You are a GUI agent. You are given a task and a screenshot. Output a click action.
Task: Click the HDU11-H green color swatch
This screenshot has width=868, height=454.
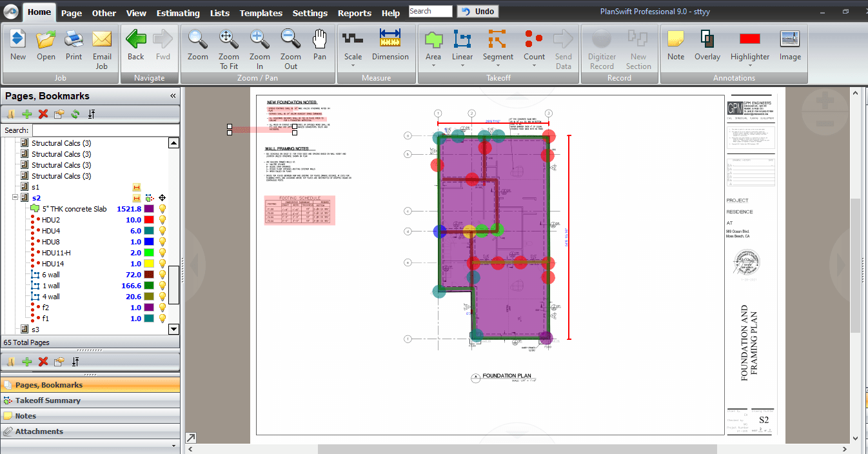[x=149, y=253]
